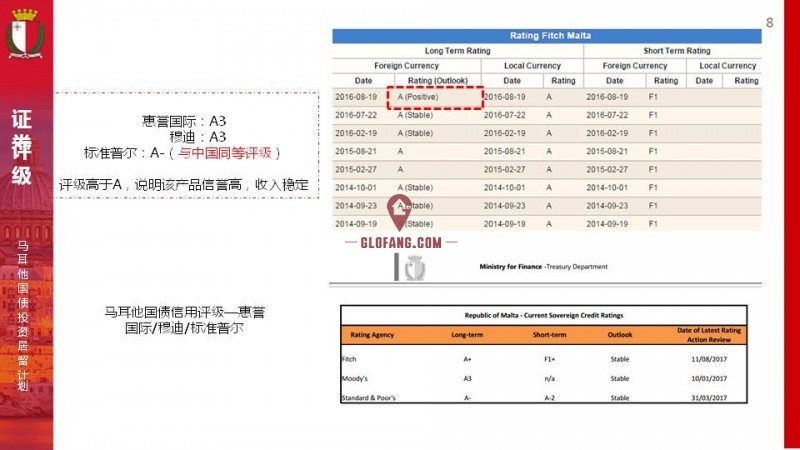Click the 'Long-term' orange header
This screenshot has height=450, width=800.
pyautogui.click(x=467, y=335)
